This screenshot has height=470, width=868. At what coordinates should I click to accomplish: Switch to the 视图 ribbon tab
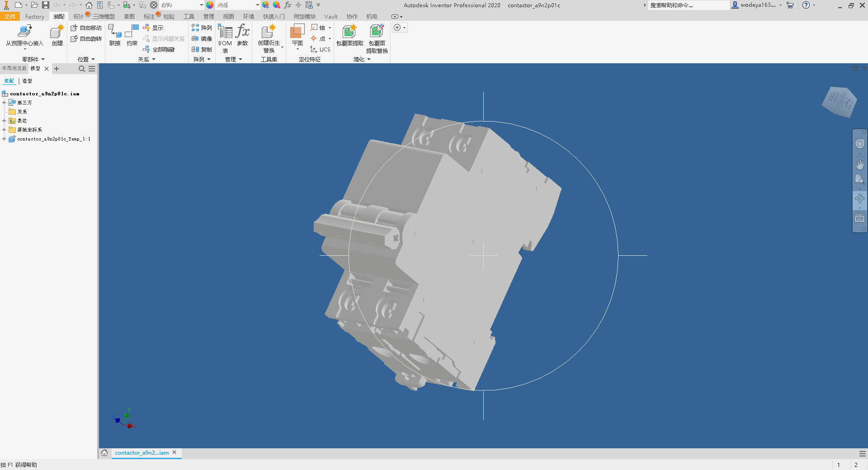tap(228, 17)
